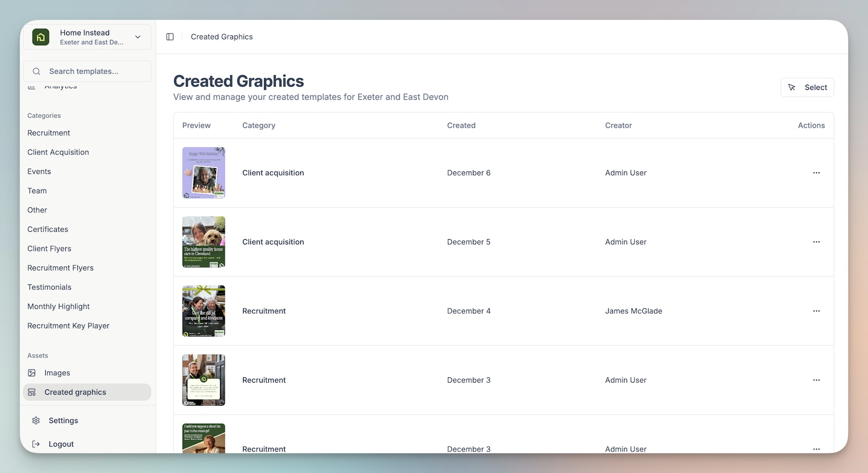
Task: Open the Monthly Highlight category
Action: (x=58, y=306)
